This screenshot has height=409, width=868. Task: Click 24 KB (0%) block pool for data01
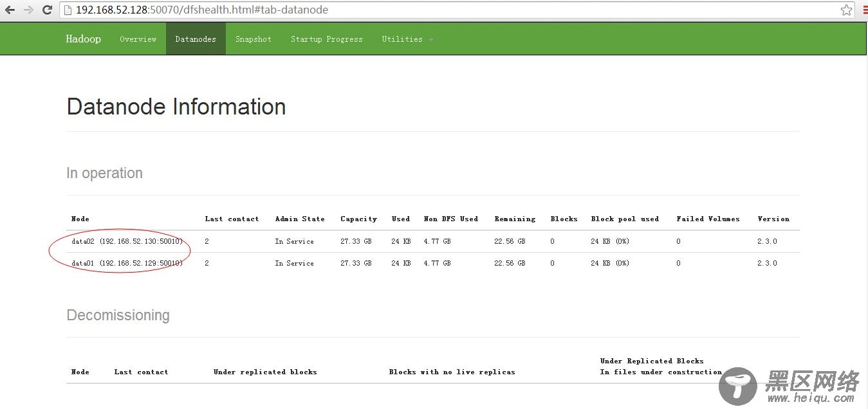click(610, 263)
